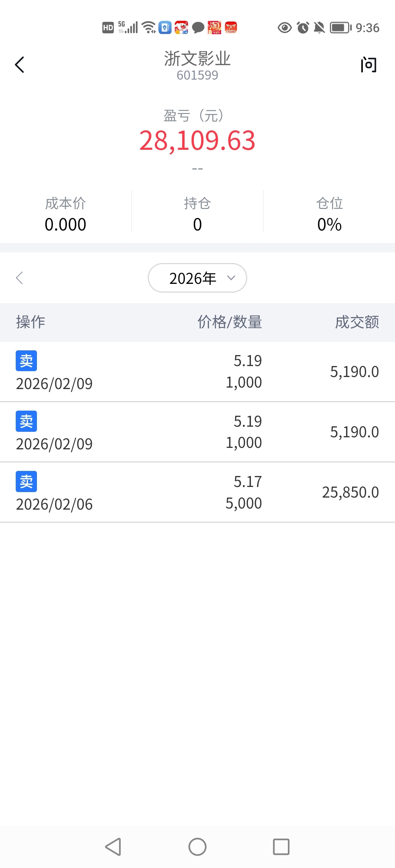Go to previous year with left chevron
Viewport: 395px width, 868px height.
tap(20, 278)
